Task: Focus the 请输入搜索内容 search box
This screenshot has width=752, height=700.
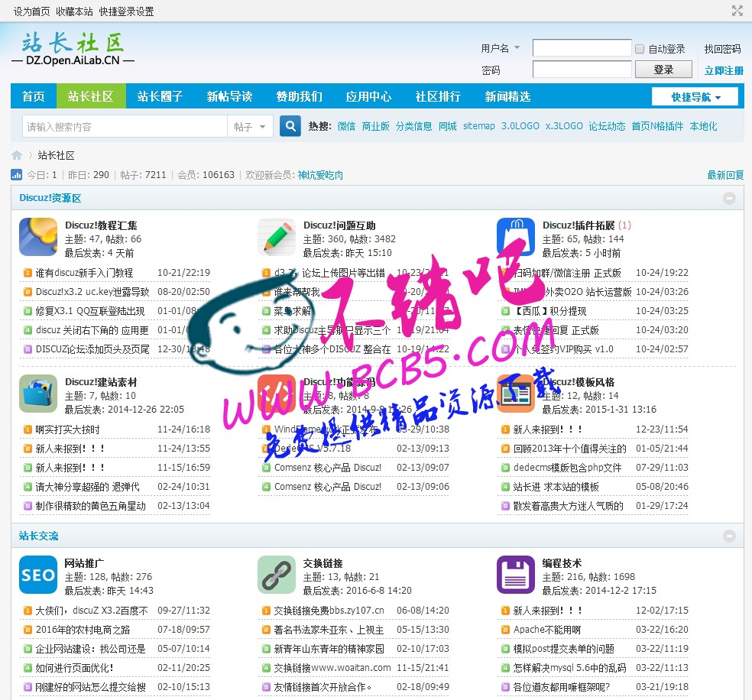Action: tap(125, 127)
